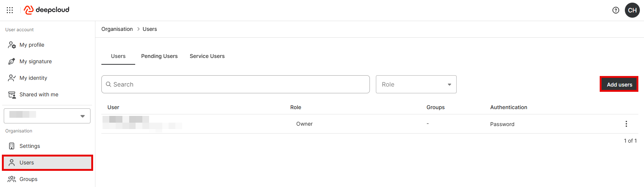Expand the organisation selector dropdown

coord(47,116)
